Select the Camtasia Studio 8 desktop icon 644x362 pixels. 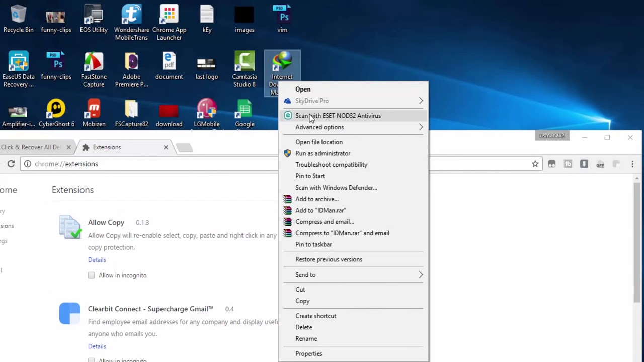click(245, 70)
